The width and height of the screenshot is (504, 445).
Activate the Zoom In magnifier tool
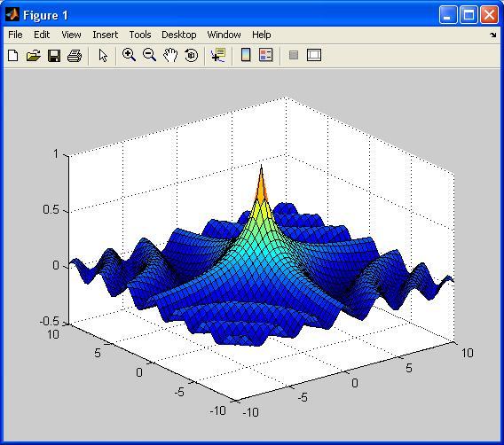[129, 55]
